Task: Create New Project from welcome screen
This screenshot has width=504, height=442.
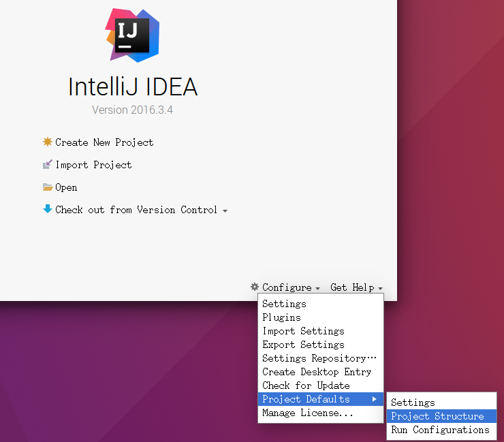Action: coord(104,142)
